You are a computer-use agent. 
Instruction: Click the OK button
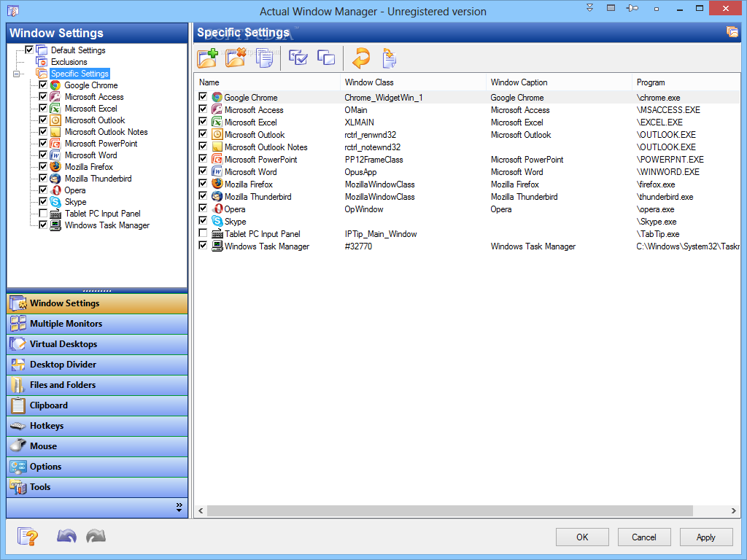[x=582, y=537]
